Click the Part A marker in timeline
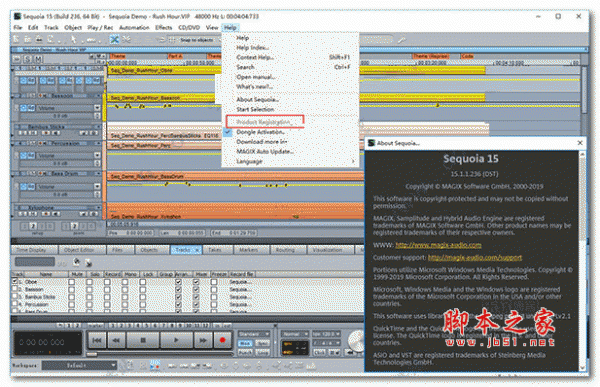The image size is (600, 387). coord(175,56)
